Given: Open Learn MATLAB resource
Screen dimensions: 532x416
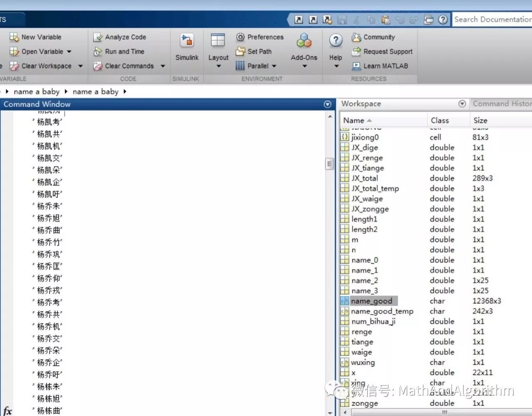Looking at the screenshot, I should pos(385,66).
